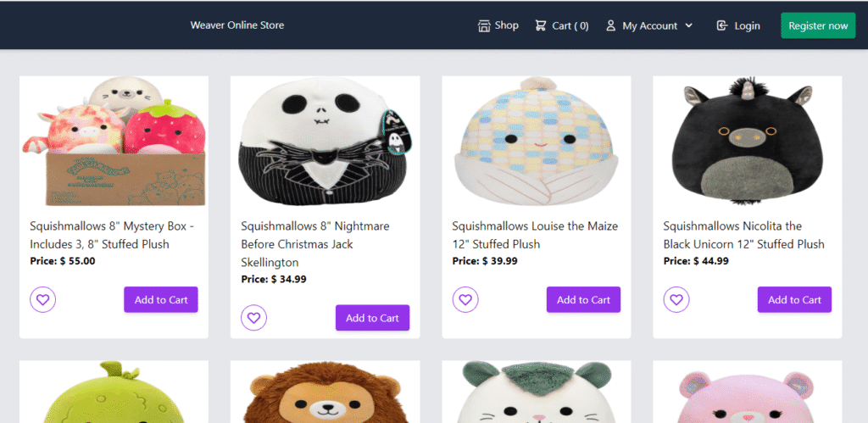Click the Login arrow icon
This screenshot has height=423, width=868.
pos(721,25)
